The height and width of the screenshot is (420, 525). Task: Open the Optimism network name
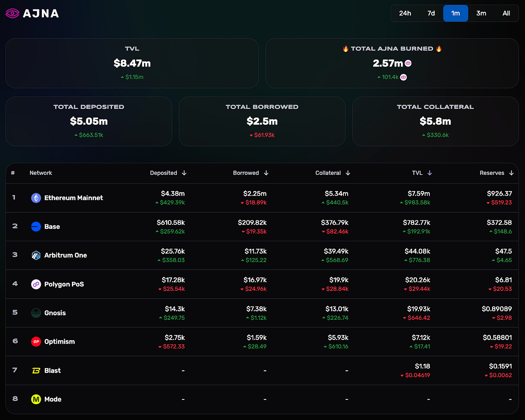pyautogui.click(x=59, y=341)
